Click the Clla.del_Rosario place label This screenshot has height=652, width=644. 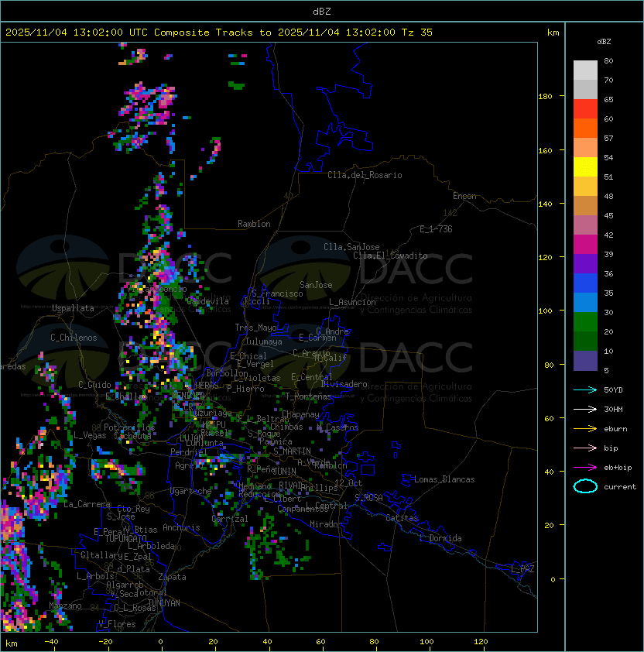pyautogui.click(x=365, y=175)
